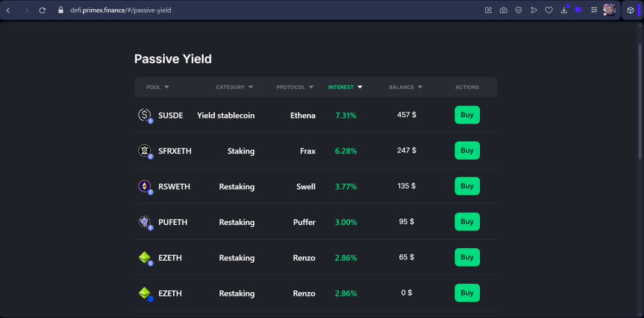Viewport: 644px width, 318px height.
Task: Open the downloads icon
Action: point(564,10)
